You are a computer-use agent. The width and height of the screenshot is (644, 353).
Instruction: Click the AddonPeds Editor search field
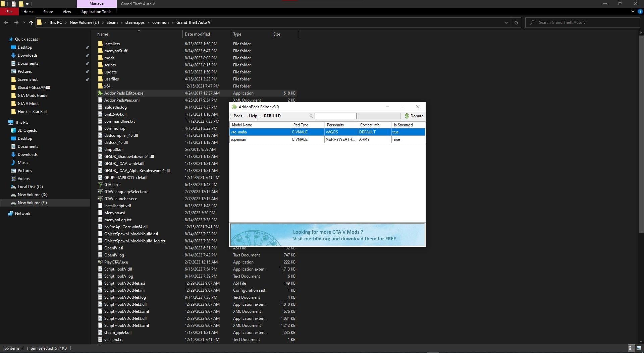pos(335,116)
